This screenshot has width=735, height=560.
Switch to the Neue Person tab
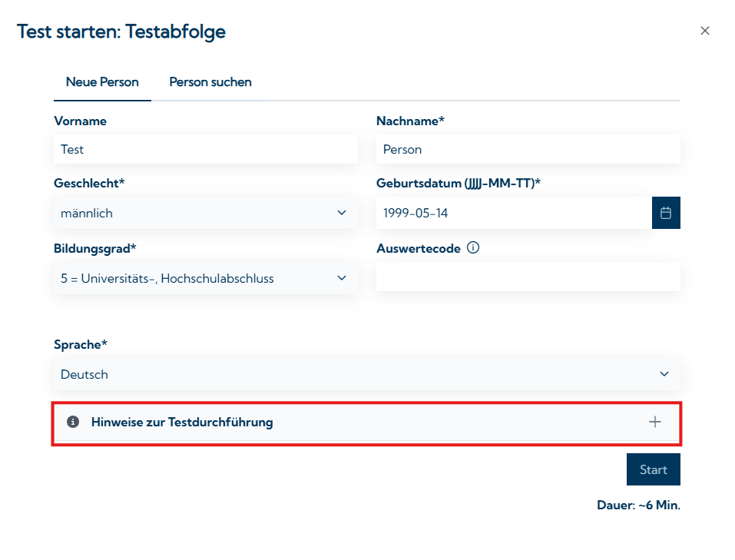(x=102, y=82)
